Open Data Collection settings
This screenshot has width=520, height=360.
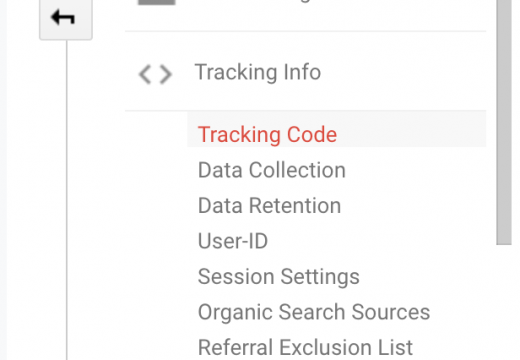click(272, 170)
